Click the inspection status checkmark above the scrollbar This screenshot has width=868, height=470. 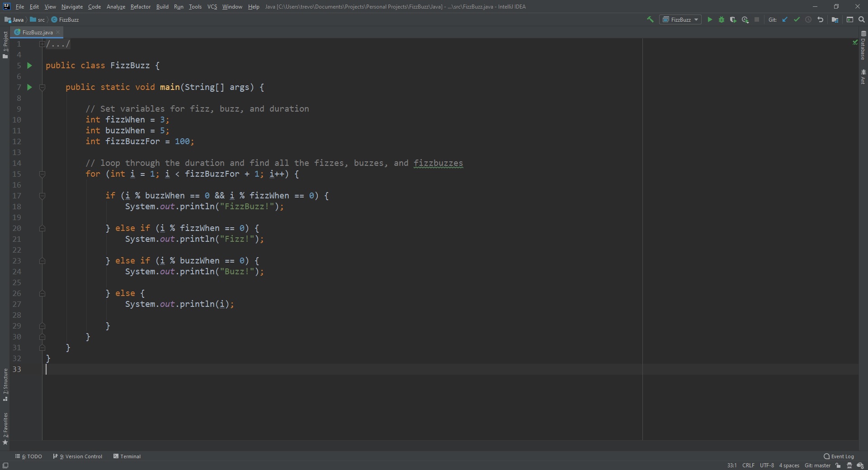pos(855,42)
